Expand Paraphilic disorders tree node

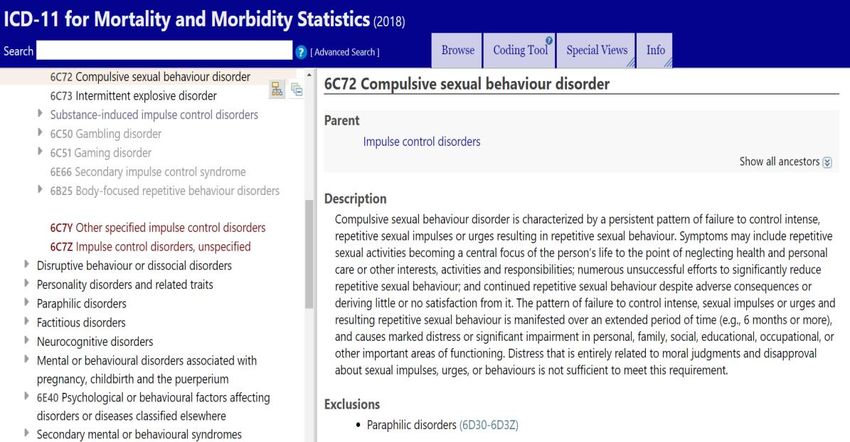coord(26,302)
